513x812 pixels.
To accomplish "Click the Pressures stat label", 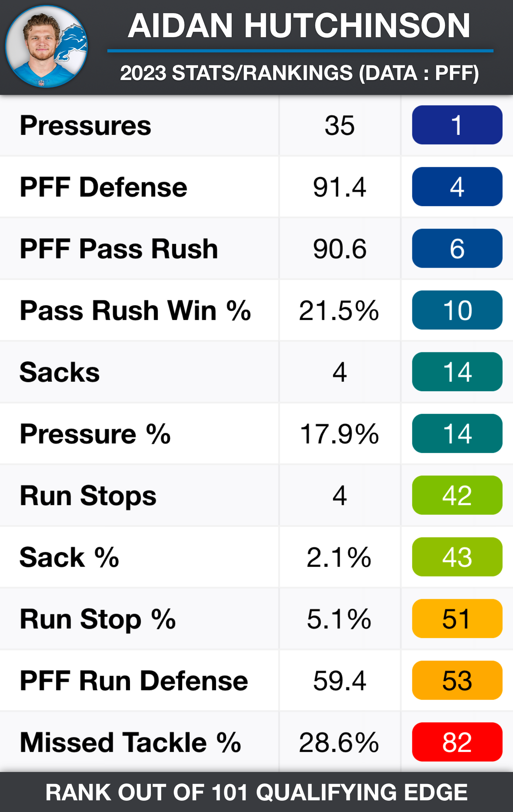I will [85, 126].
